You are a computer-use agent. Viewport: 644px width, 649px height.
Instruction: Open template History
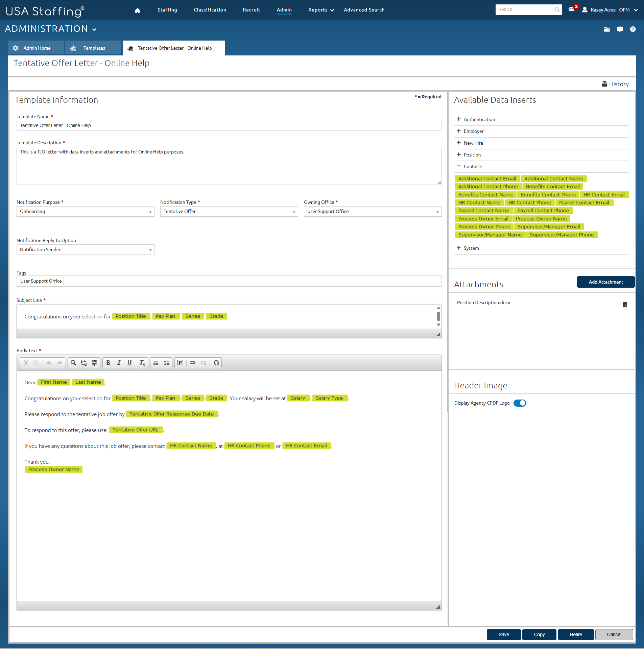tap(615, 84)
